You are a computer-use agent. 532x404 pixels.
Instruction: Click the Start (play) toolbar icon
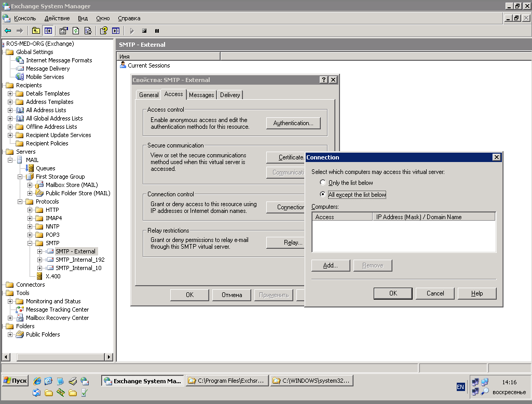pyautogui.click(x=132, y=31)
